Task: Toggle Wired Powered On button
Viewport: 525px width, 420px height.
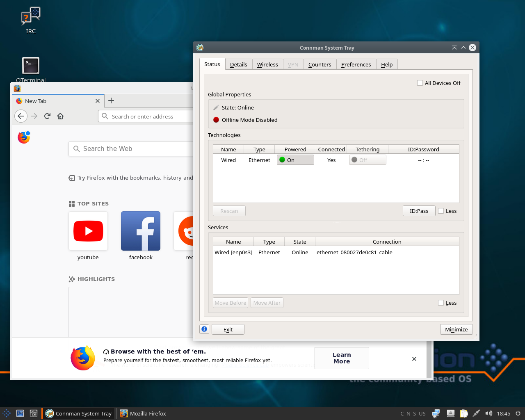Action: (x=295, y=160)
